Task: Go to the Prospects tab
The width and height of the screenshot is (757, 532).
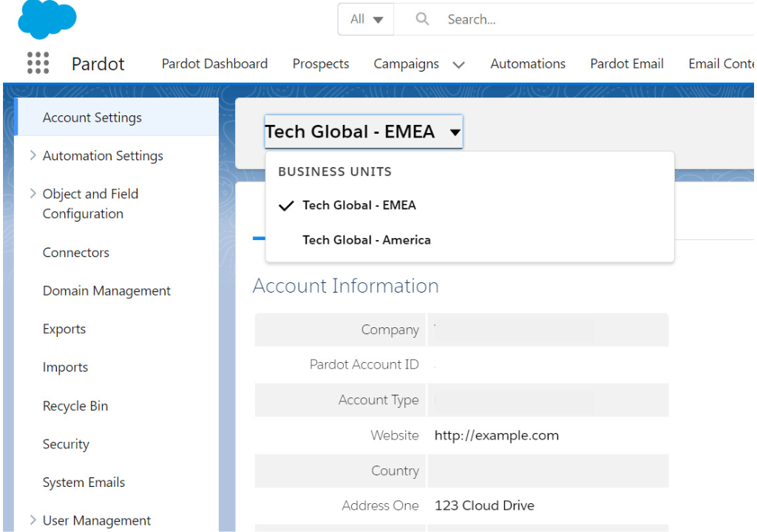Action: [x=321, y=64]
